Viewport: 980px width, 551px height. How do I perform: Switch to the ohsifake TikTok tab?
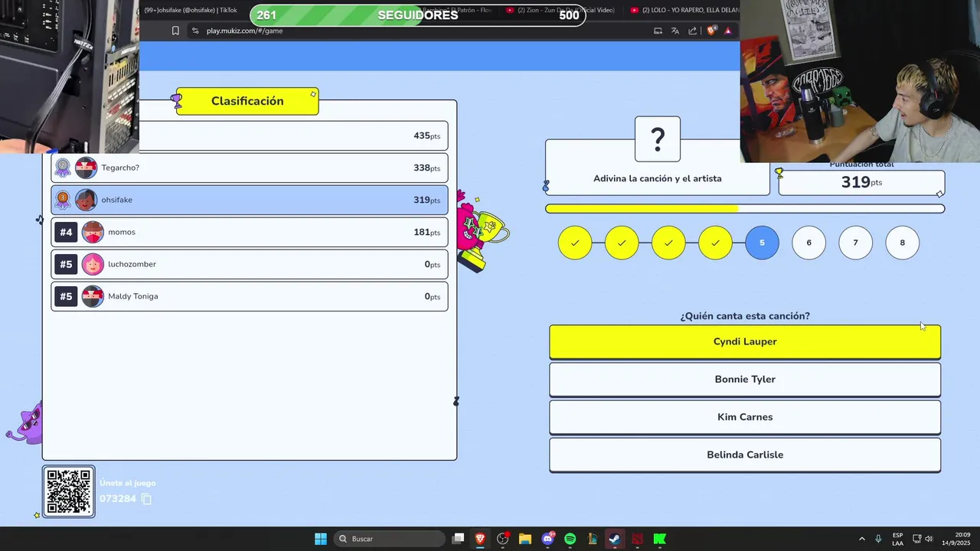pos(191,10)
